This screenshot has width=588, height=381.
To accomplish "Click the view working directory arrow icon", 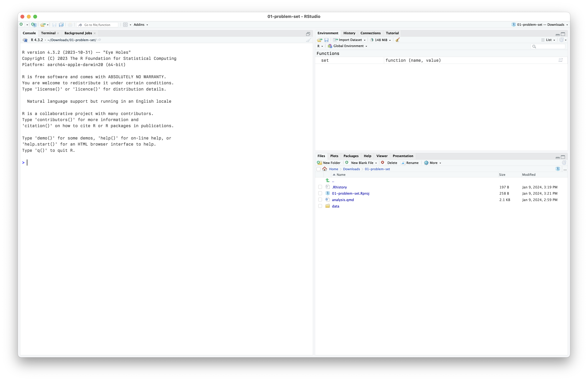I will 99,40.
